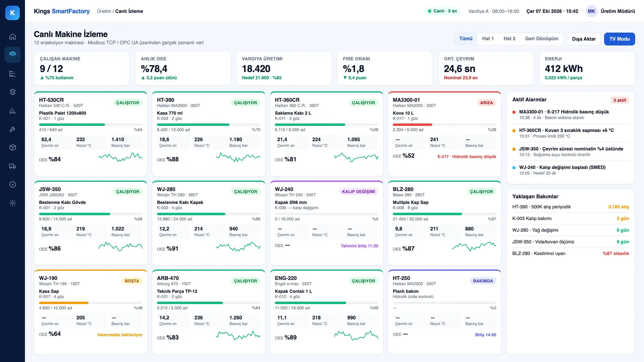
Task: Open the stacked layers sidebar icon
Action: coord(13,92)
